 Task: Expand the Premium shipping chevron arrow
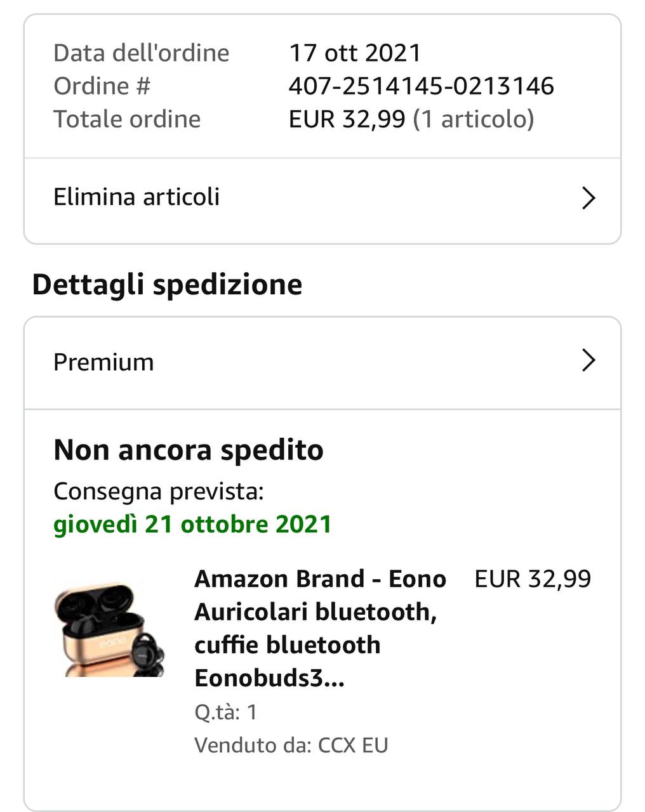point(588,361)
